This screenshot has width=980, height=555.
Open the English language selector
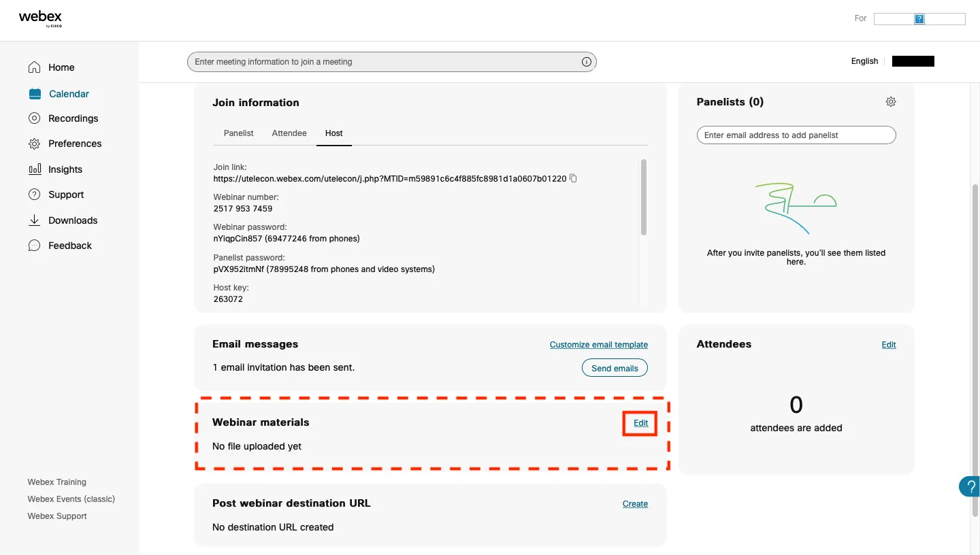coord(864,61)
